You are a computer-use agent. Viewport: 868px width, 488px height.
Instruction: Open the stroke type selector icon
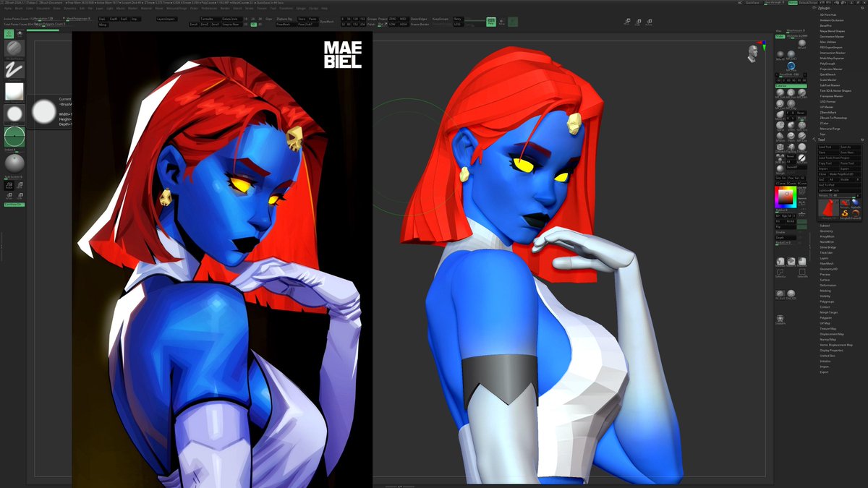click(x=14, y=69)
